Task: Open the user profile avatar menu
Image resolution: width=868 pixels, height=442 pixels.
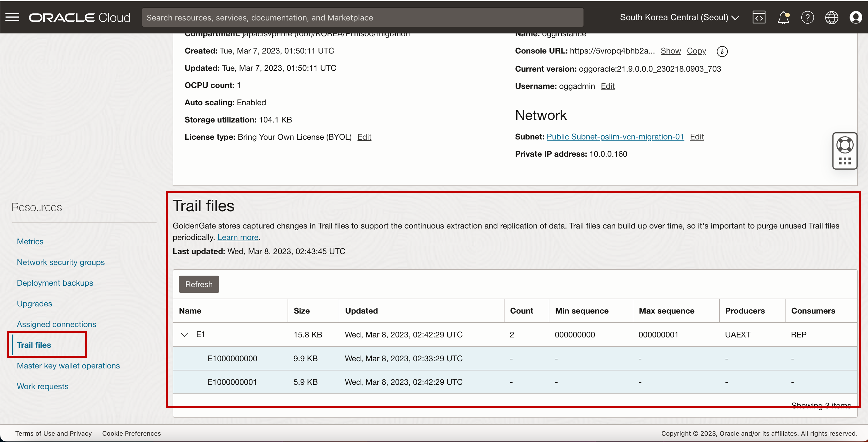Action: [856, 17]
